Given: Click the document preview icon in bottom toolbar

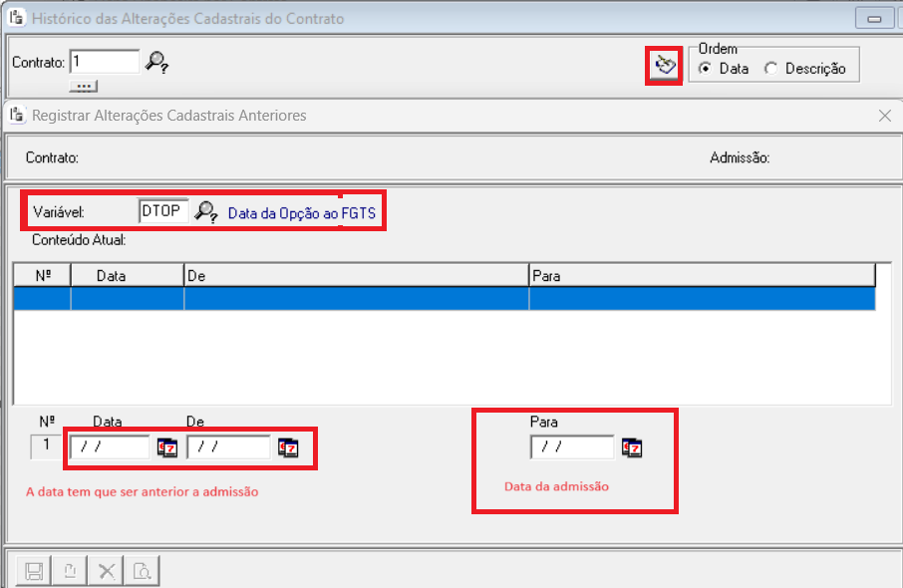Looking at the screenshot, I should [143, 571].
